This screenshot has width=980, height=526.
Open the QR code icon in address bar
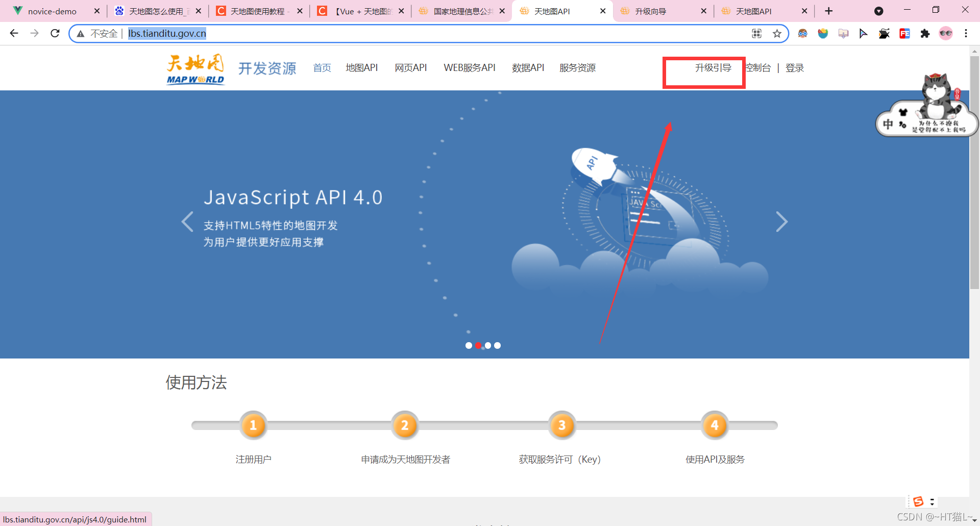(756, 34)
